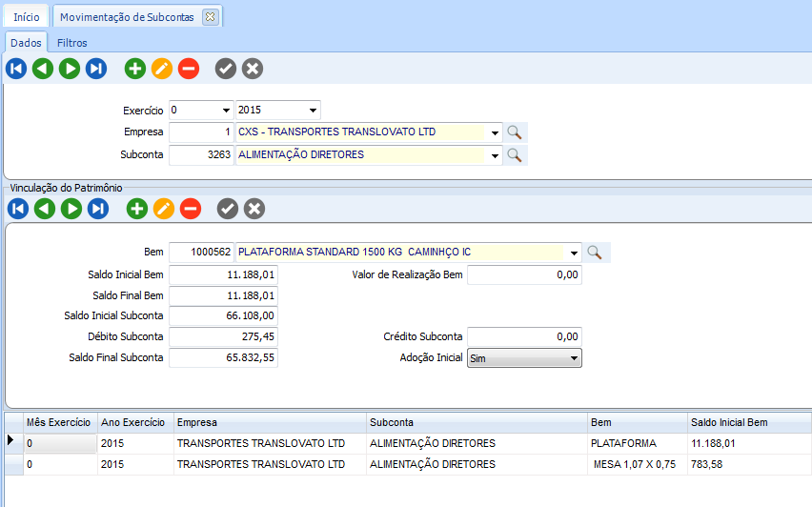Sort by Ano Exercício column header
812x507 pixels.
(135, 422)
